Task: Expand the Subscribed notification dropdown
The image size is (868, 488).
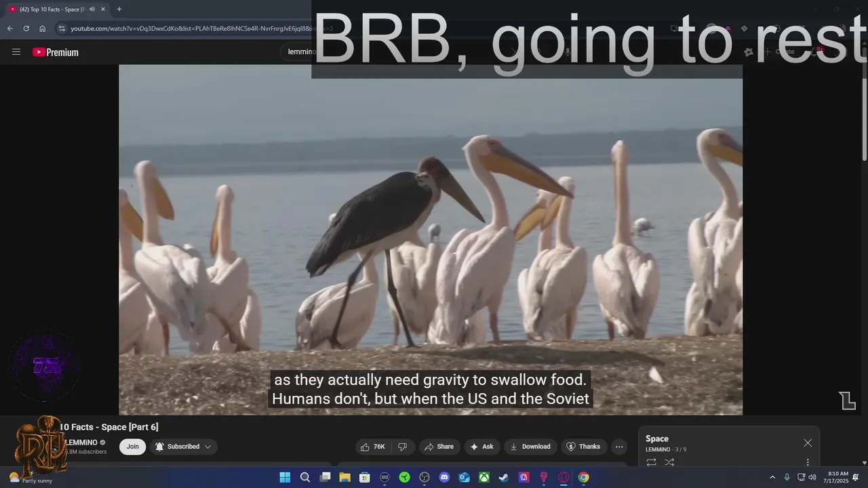Action: point(183,447)
